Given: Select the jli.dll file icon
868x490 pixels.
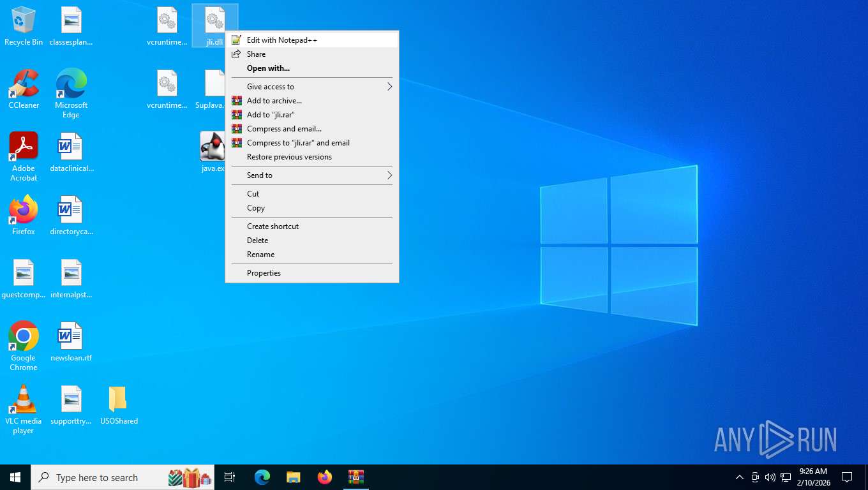Looking at the screenshot, I should pos(214,27).
